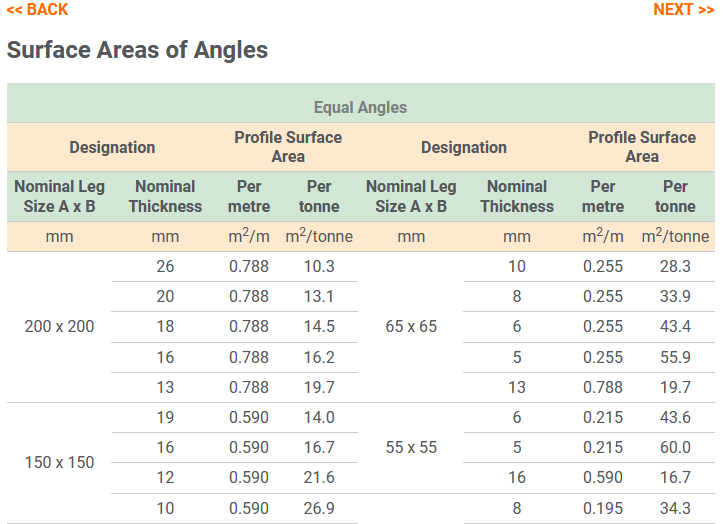
Task: Click the 13.1 per tonne value
Action: [x=318, y=297]
